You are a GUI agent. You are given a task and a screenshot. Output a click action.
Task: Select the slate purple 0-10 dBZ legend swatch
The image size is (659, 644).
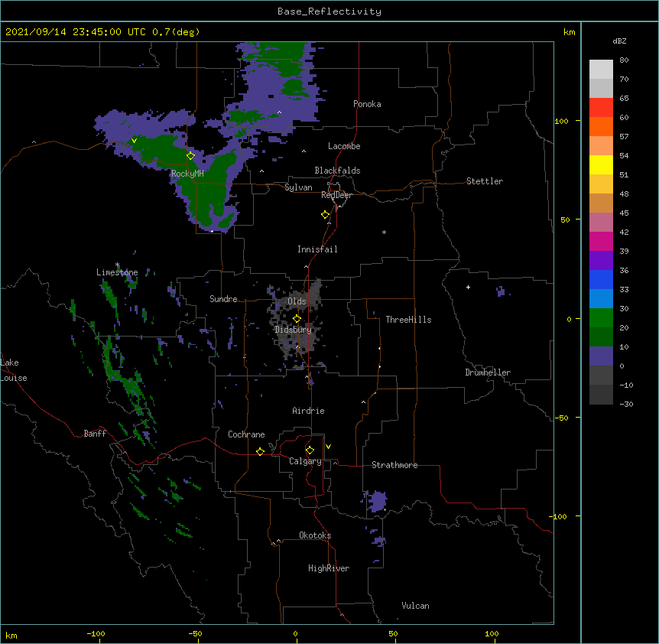click(601, 356)
